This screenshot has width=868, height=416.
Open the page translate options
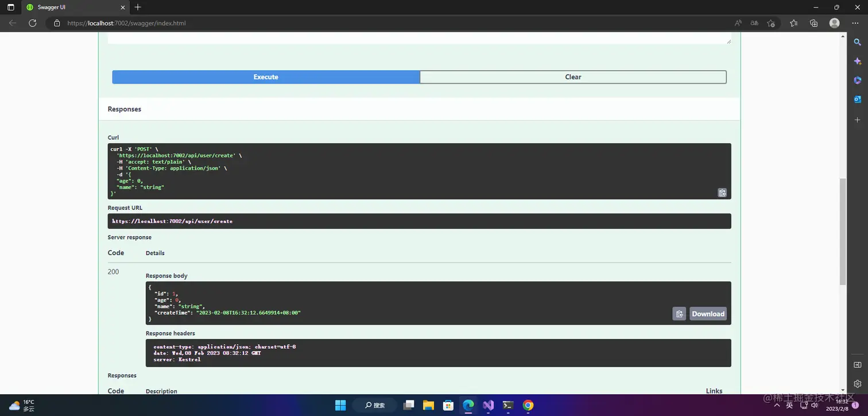click(754, 23)
